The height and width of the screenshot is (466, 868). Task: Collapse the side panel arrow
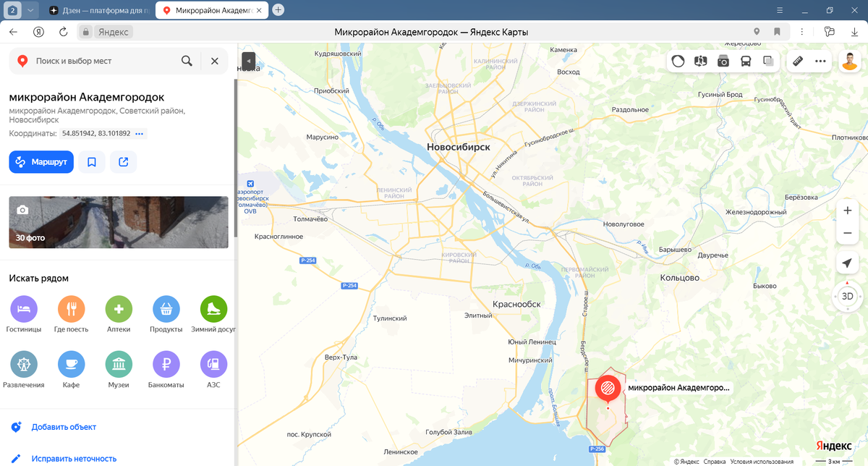(x=248, y=62)
